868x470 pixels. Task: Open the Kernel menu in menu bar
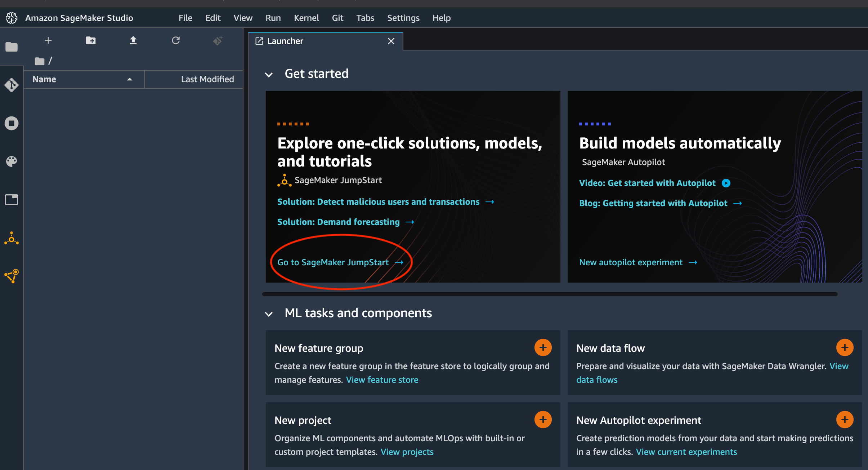(x=307, y=17)
